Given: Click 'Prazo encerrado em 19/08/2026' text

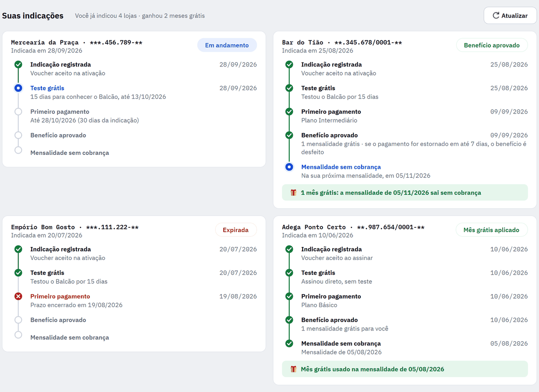Looking at the screenshot, I should 76,305.
